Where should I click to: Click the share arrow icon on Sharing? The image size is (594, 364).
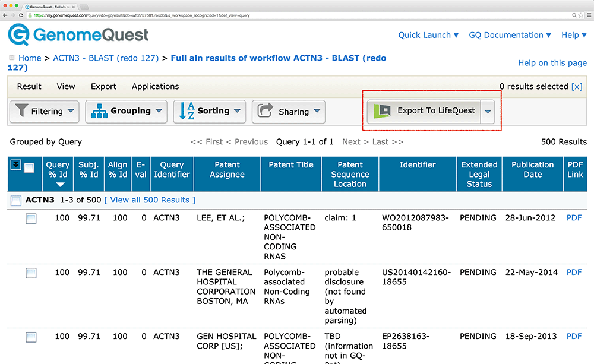point(265,110)
